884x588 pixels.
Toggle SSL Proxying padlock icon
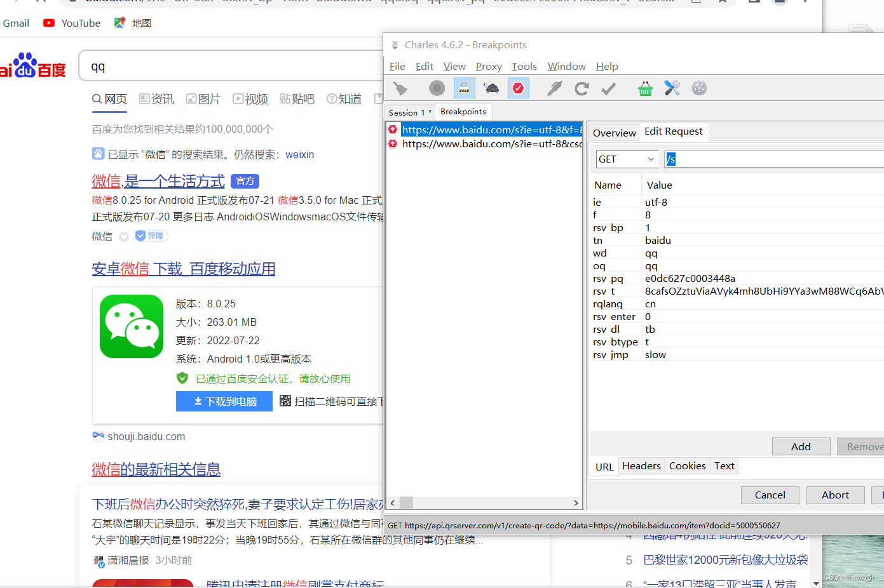tap(464, 88)
